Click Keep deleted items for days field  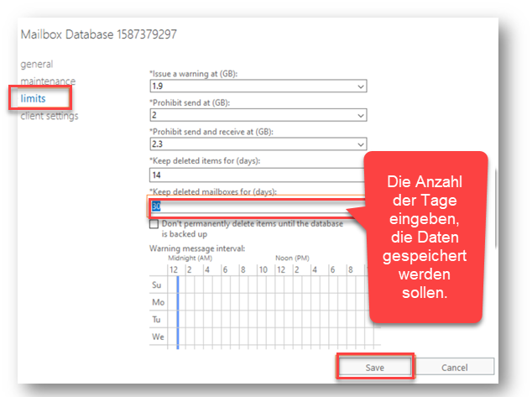257,175
